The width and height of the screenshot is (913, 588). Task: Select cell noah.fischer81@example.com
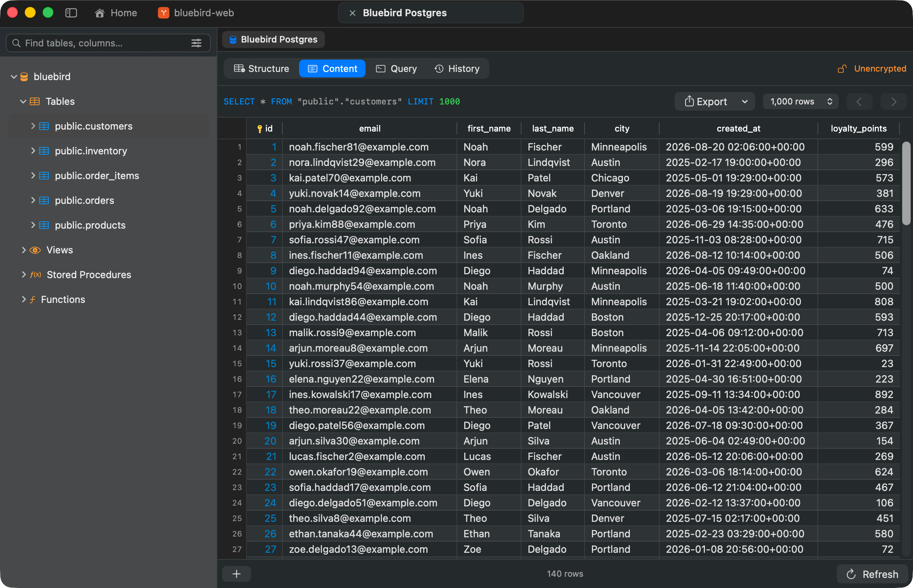pyautogui.click(x=369, y=147)
